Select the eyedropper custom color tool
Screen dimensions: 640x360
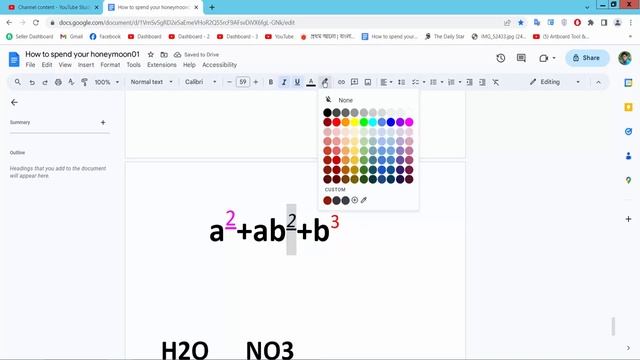tap(364, 200)
